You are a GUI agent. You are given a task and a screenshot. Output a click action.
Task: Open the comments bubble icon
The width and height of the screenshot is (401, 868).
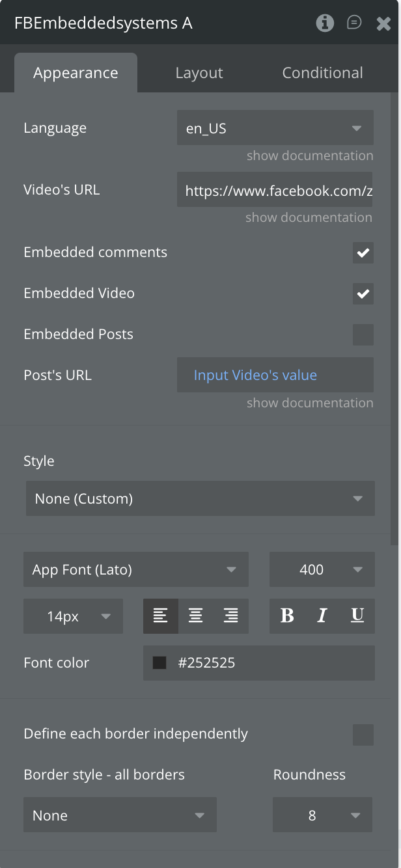pos(354,23)
